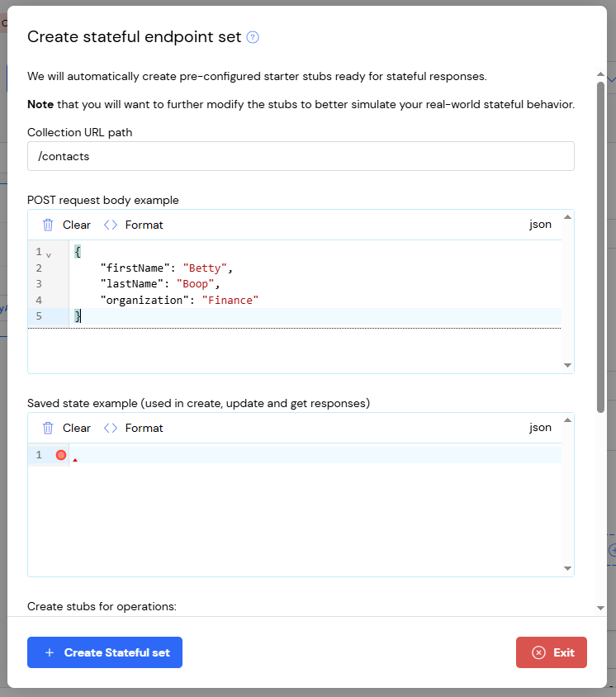Click the "organization" key on line 4
616x697 pixels.
tap(145, 300)
